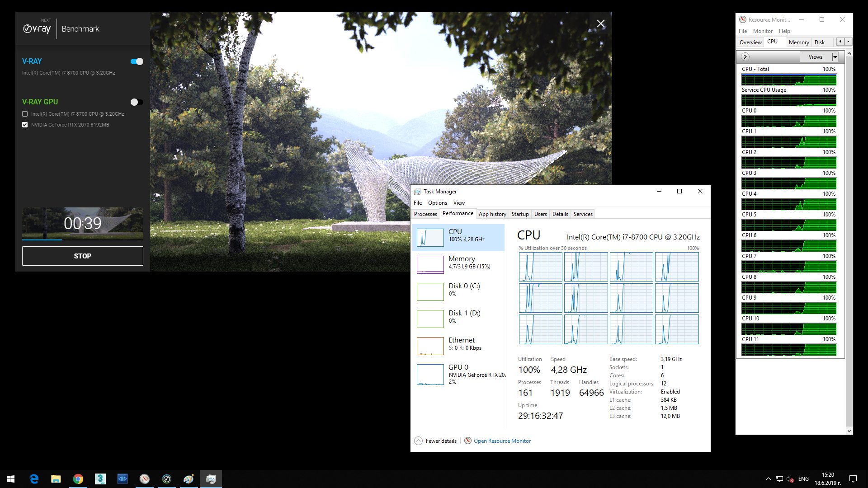Select the compass-style benchmark taskbar icon
The width and height of the screenshot is (868, 488).
[145, 479]
